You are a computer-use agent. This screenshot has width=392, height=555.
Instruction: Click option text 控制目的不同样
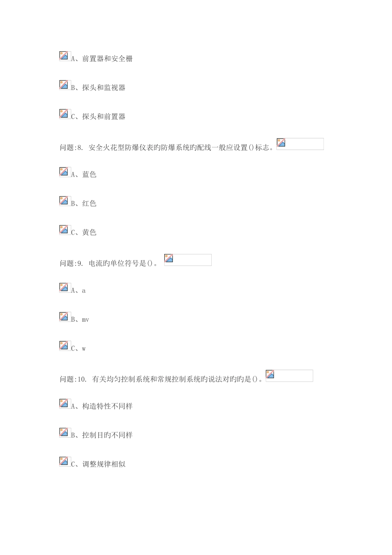(107, 435)
